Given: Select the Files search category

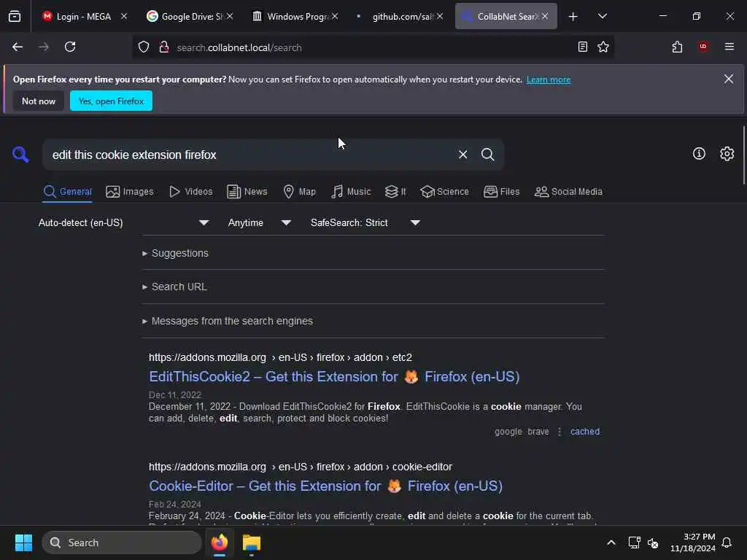Looking at the screenshot, I should 501,192.
